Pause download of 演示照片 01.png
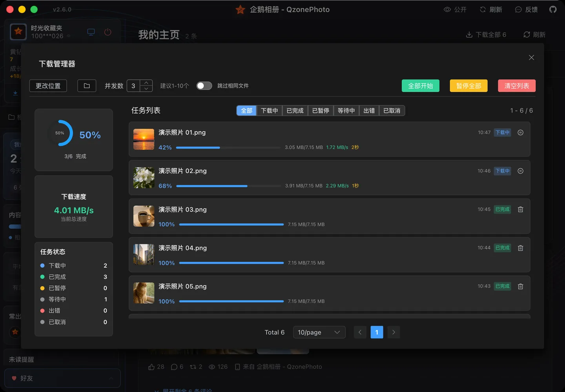 [520, 132]
